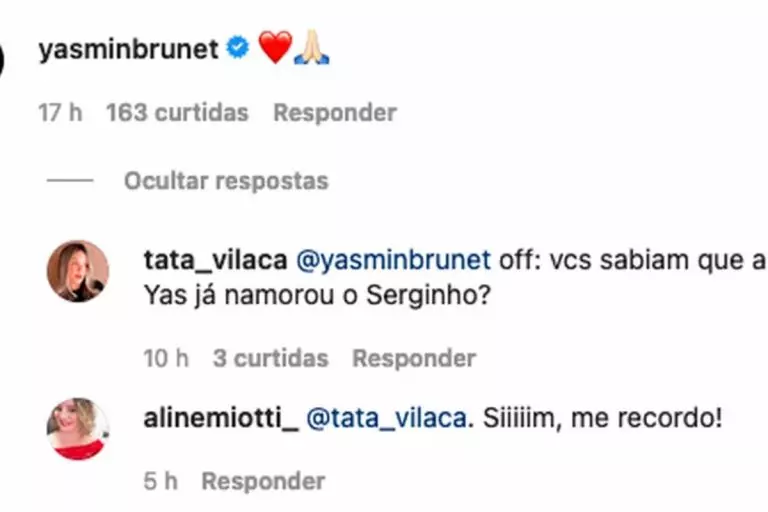View the 163 curtidas likes list
The height and width of the screenshot is (512, 768).
(177, 113)
